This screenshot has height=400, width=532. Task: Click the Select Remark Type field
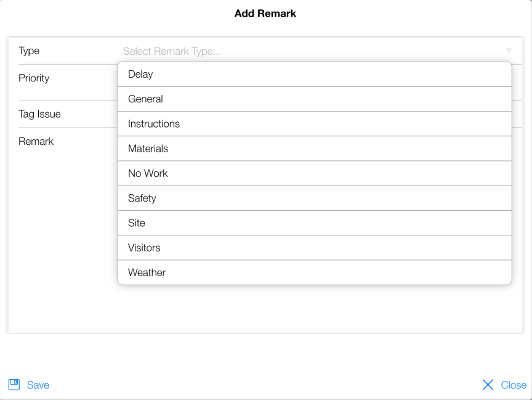coord(172,51)
